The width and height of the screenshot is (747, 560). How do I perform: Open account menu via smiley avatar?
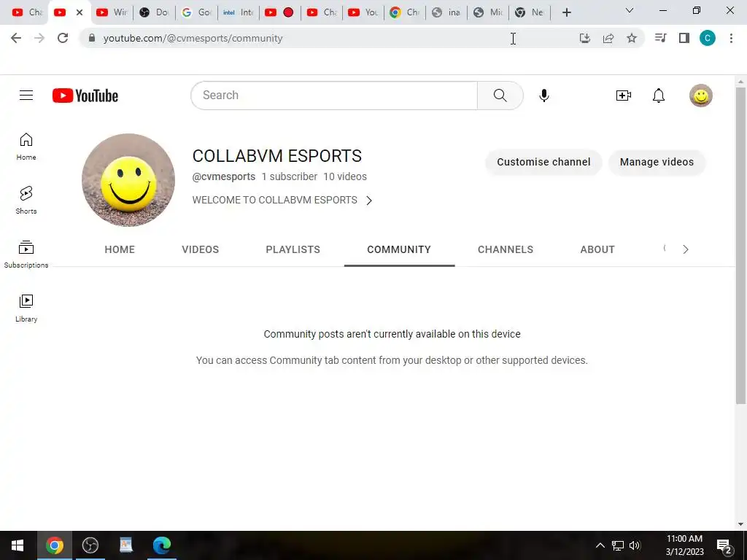point(701,96)
